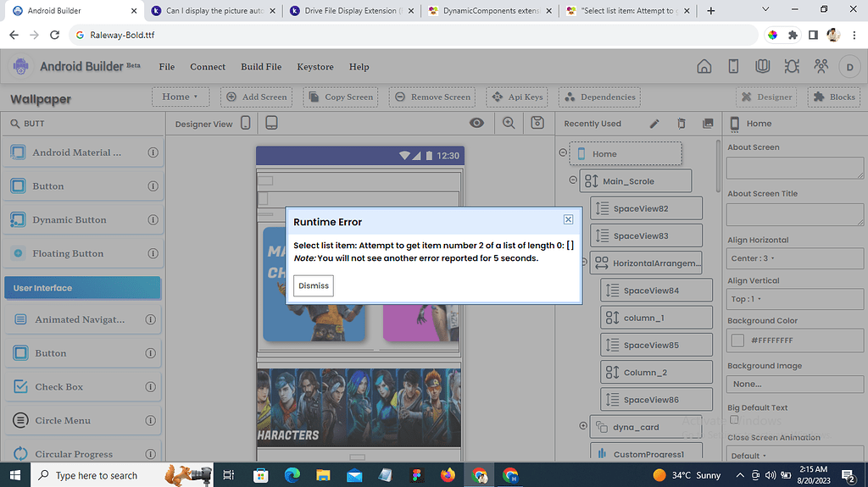Open the Keystore menu
This screenshot has width=868, height=487.
[315, 66]
